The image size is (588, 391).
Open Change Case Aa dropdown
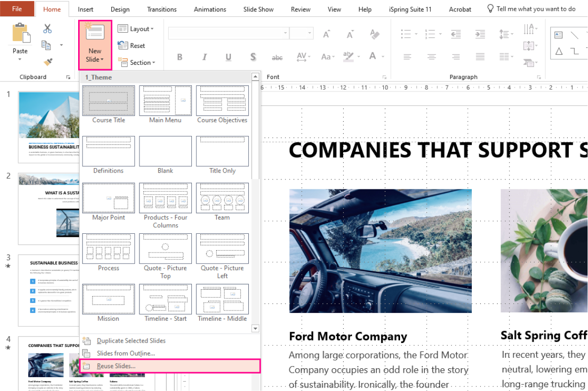(x=328, y=57)
